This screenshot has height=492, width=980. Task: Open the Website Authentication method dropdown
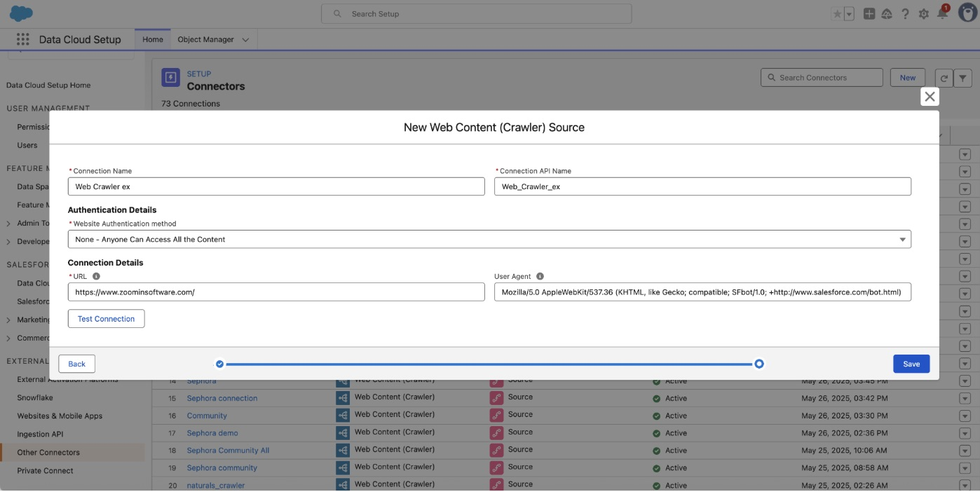pos(489,239)
